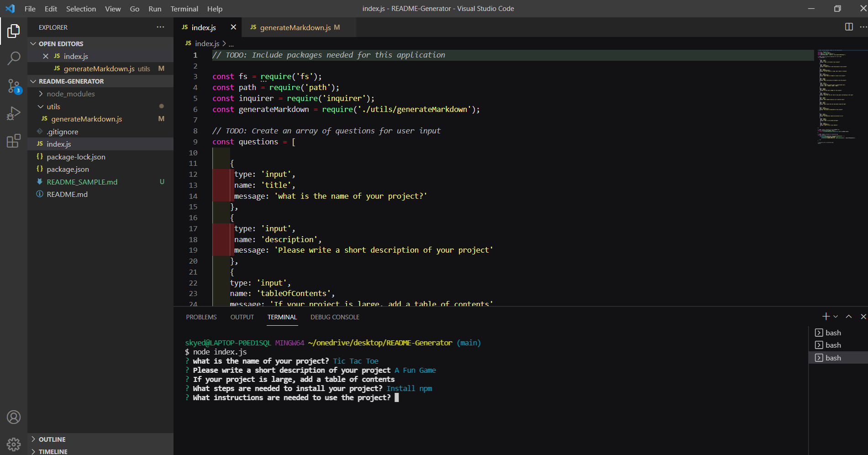Click the Accounts icon above the gear

14,417
